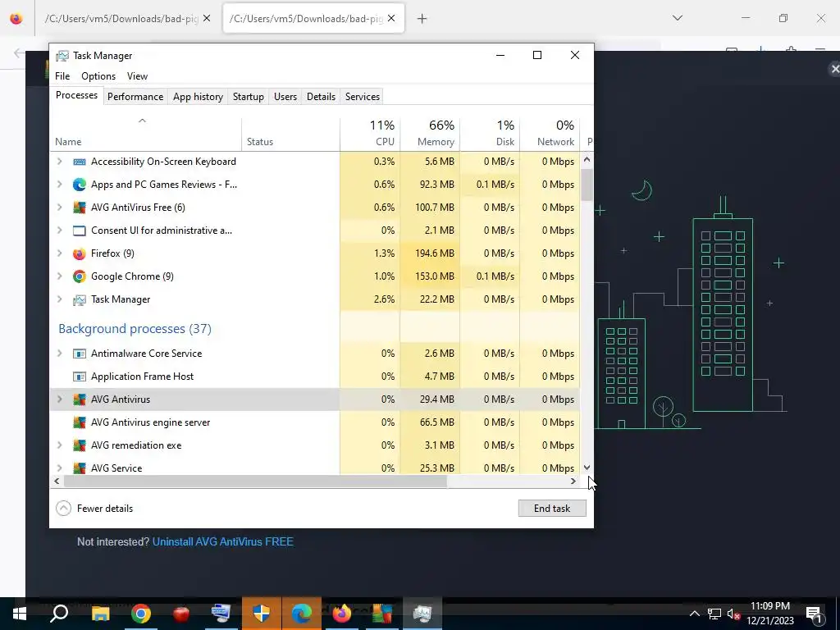The width and height of the screenshot is (840, 630).
Task: Click Uninstall AVG AntiVirus FREE link
Action: 223,542
